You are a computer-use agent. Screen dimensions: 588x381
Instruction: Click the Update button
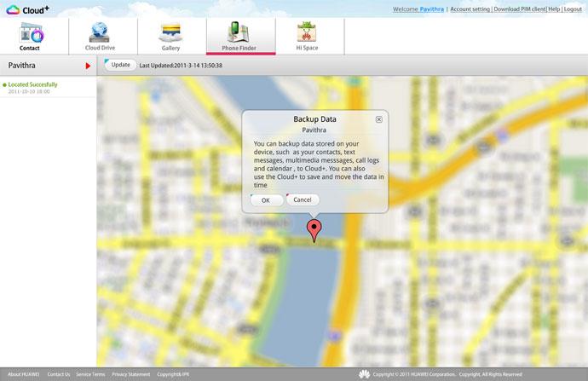point(120,65)
